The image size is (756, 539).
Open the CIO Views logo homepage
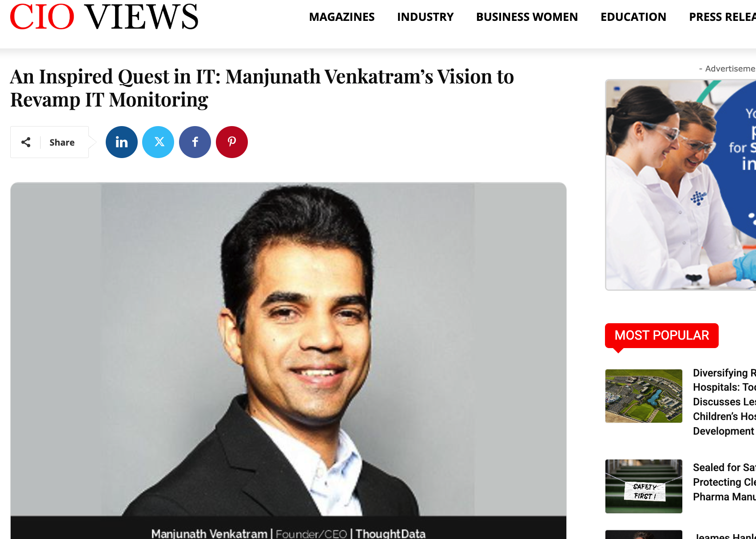coord(104,17)
